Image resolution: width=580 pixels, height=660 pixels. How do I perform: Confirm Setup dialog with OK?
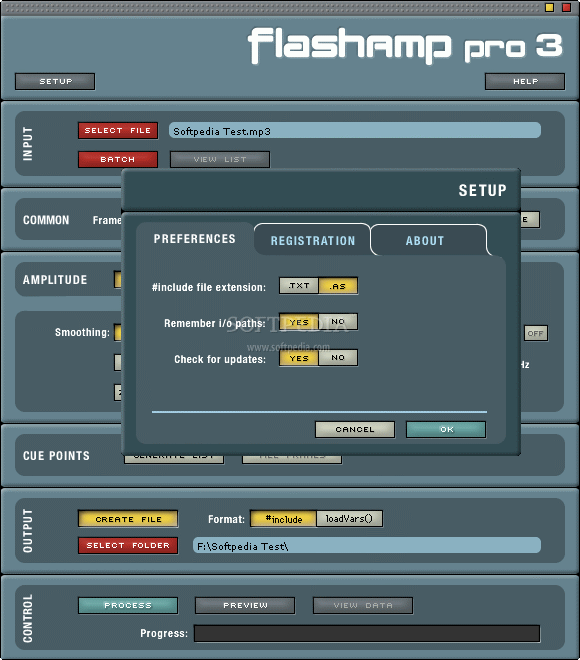[446, 429]
